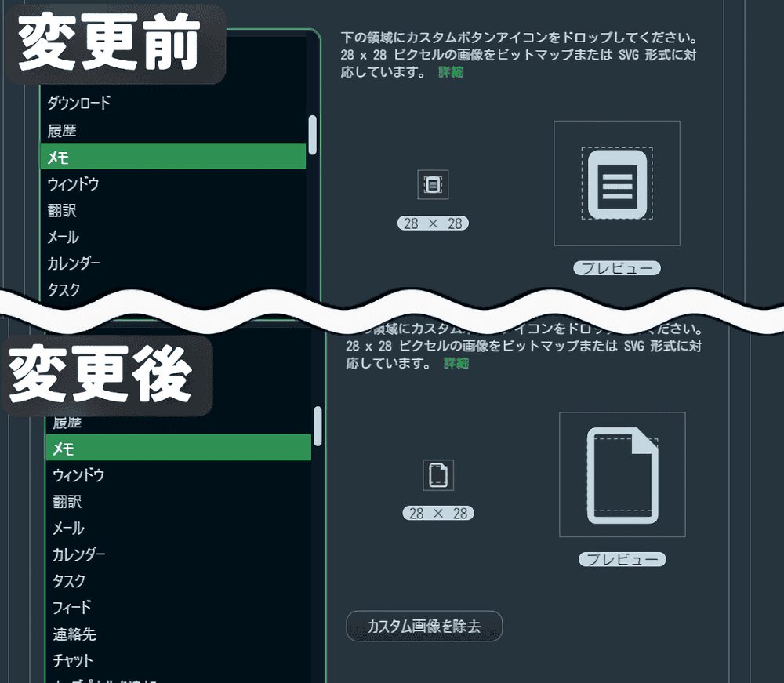This screenshot has width=784, height=683.
Task: Click the カスタム画像を除去 button
Action: [424, 626]
